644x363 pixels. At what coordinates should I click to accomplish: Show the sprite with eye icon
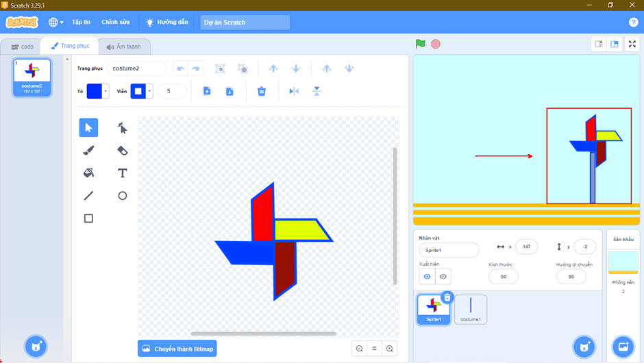point(427,276)
